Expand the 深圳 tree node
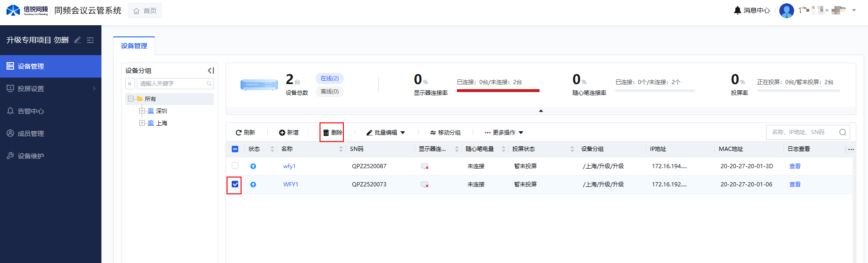868x263 pixels. [x=142, y=111]
